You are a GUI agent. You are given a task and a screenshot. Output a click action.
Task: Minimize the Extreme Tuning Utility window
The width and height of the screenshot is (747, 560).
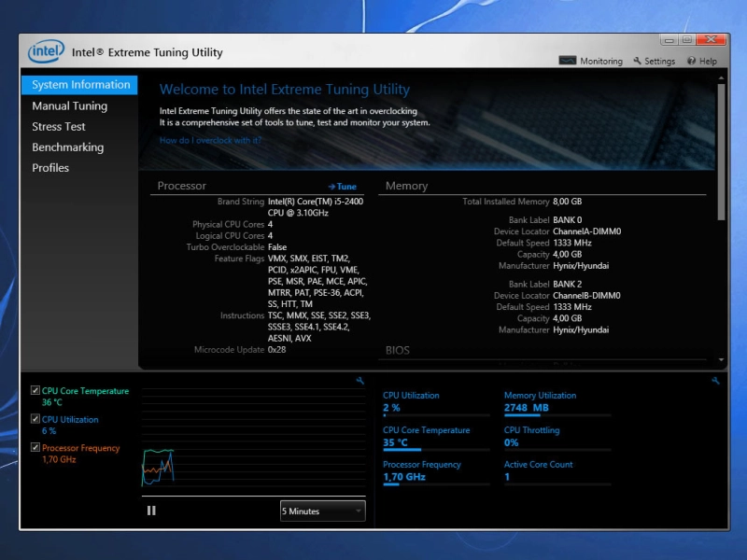(x=669, y=40)
